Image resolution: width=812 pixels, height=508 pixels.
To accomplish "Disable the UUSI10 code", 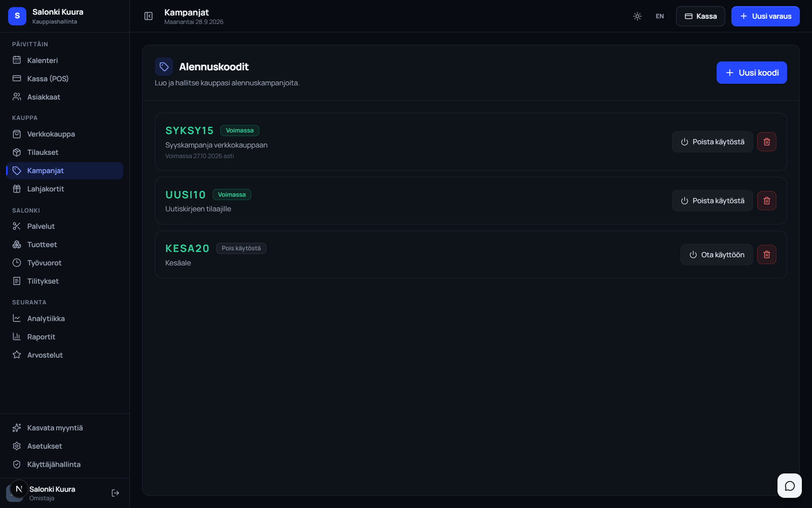I will pos(713,201).
